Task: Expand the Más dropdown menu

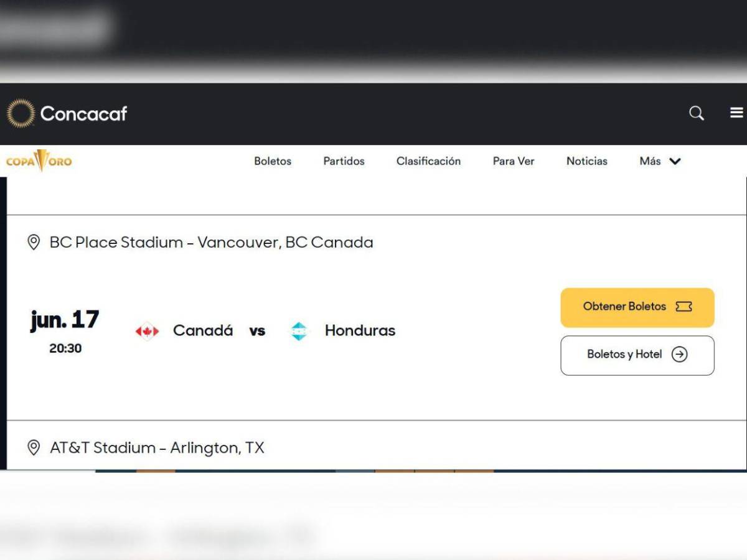Action: pos(660,161)
